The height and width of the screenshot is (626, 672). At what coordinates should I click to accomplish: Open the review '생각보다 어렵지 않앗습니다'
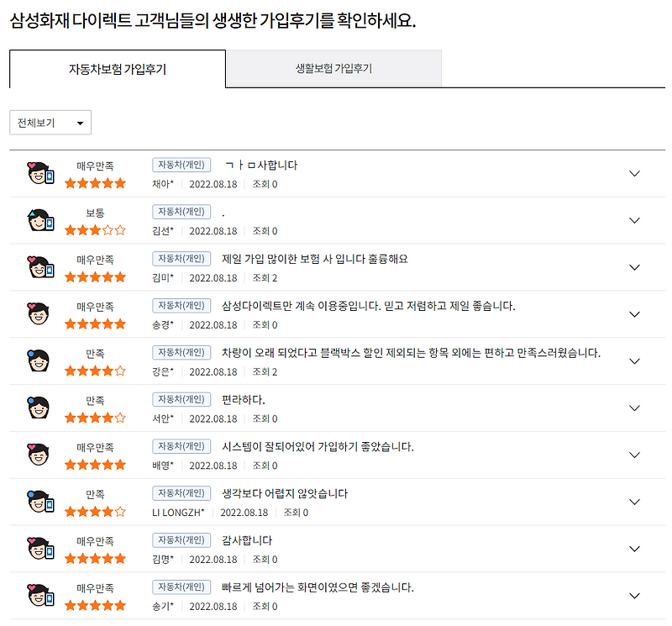click(285, 493)
